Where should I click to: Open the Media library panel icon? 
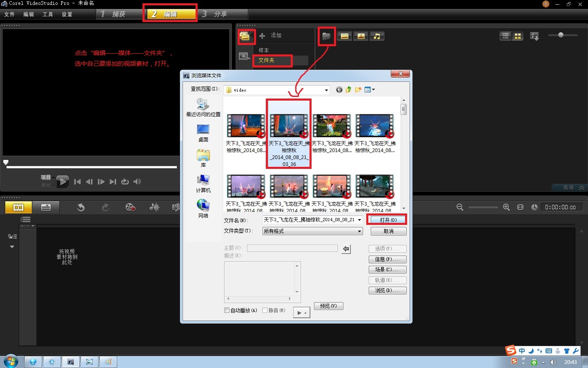[x=245, y=37]
